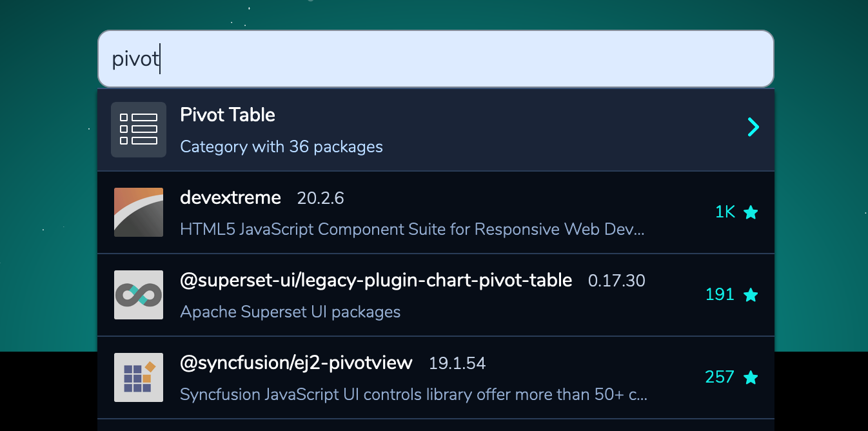The height and width of the screenshot is (431, 868).
Task: Click the star icon beside 257
Action: [x=751, y=377]
